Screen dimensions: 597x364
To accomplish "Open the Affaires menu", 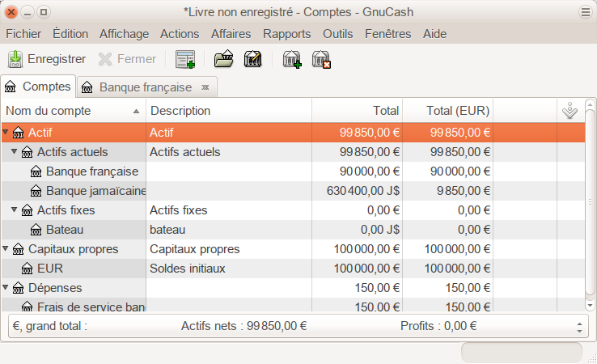I will (x=231, y=34).
